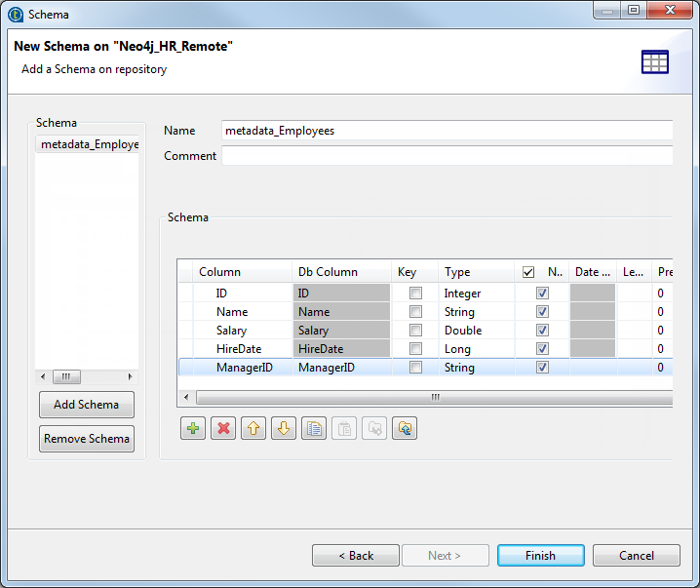
Task: Toggle Key checkbox for ID column
Action: coord(415,294)
